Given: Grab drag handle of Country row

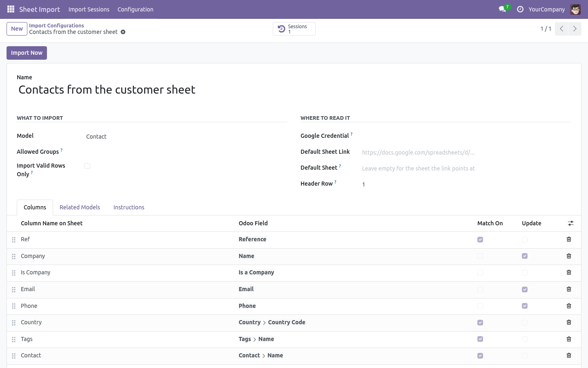Looking at the screenshot, I should (13, 323).
